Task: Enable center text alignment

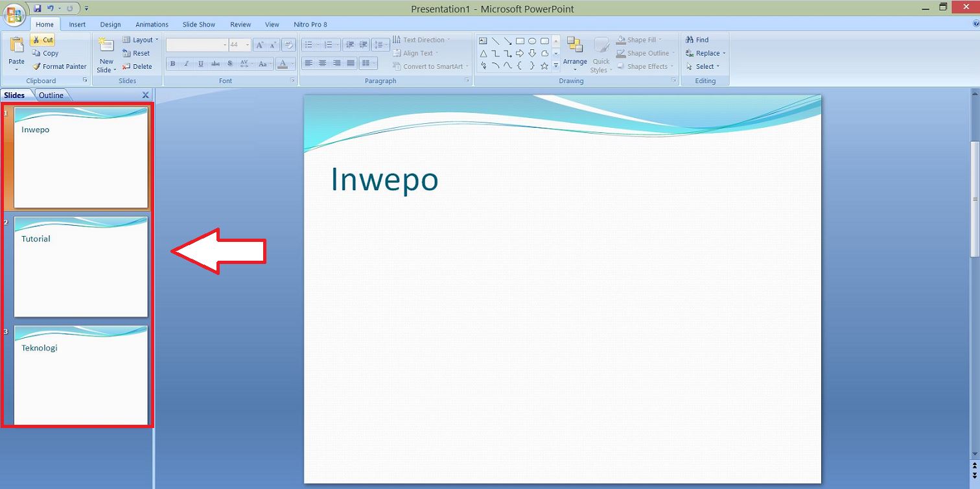Action: tap(322, 64)
